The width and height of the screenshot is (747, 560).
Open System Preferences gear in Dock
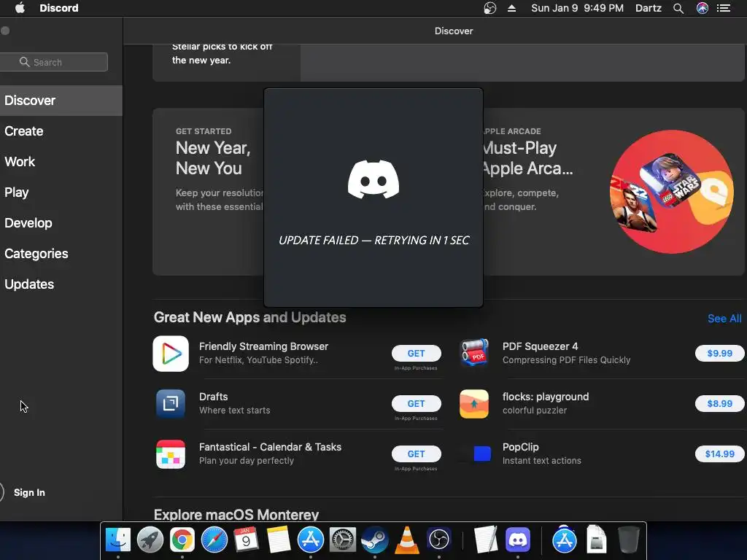coord(343,540)
